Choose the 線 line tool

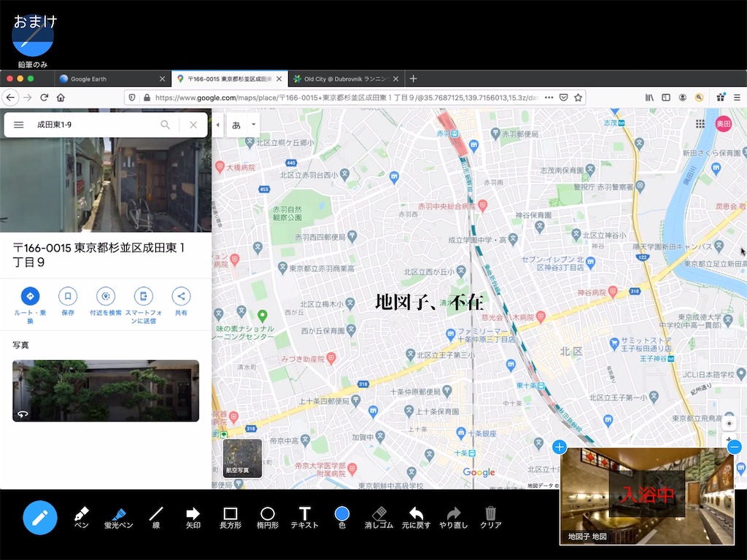[156, 517]
